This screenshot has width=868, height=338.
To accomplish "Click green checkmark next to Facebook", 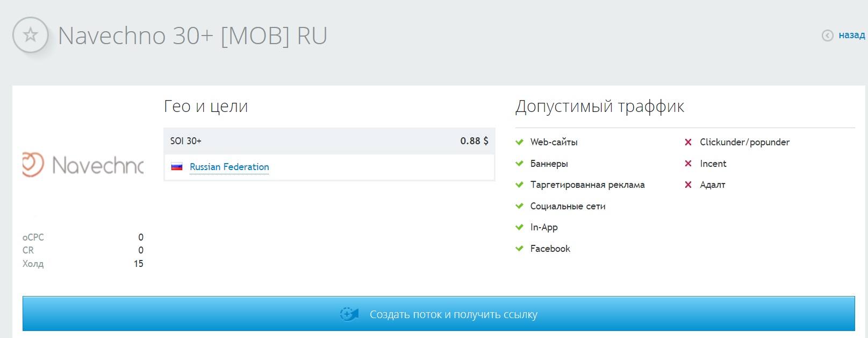I will tap(519, 249).
